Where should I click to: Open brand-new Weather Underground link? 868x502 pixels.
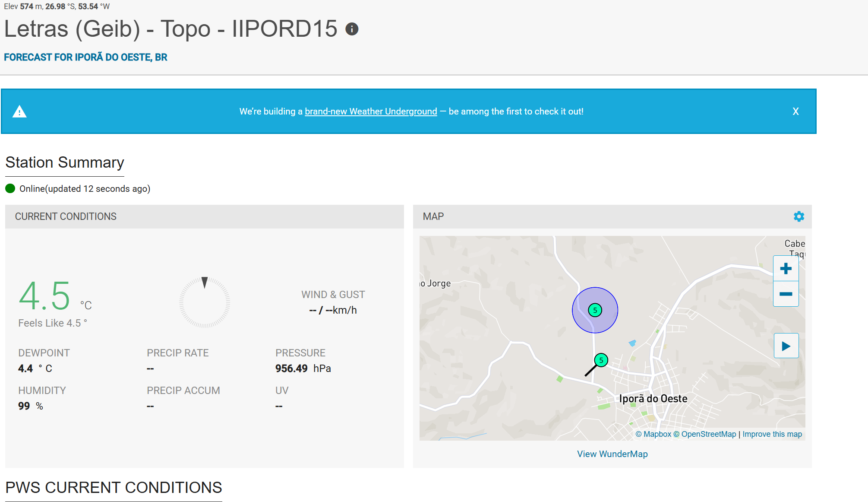click(x=371, y=111)
